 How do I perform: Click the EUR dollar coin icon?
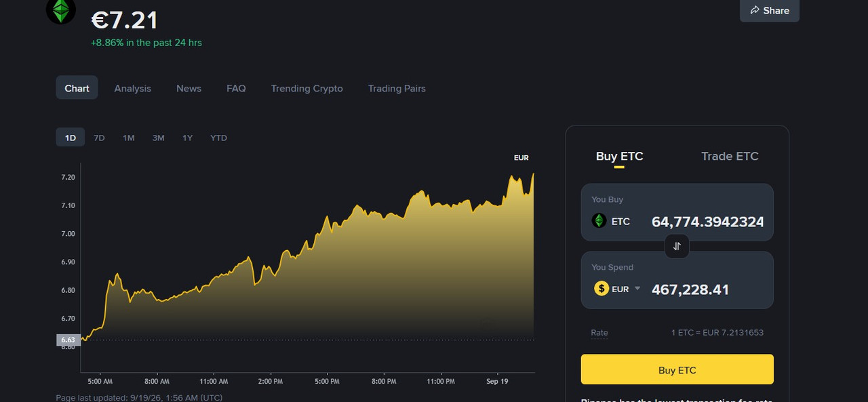(x=601, y=289)
